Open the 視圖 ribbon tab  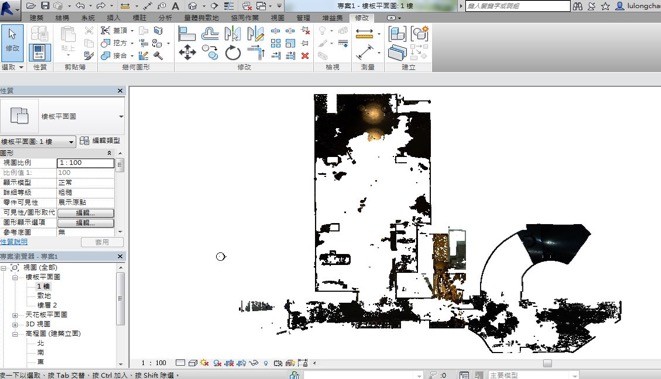(277, 18)
